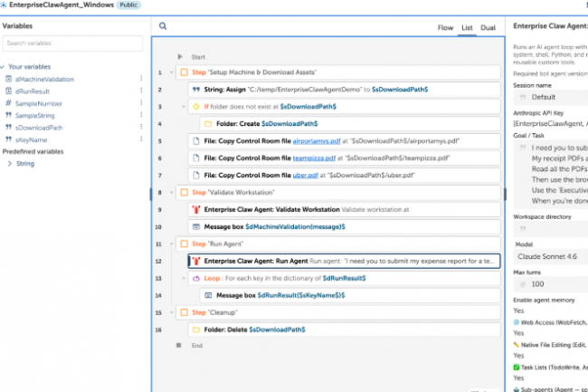Open the Model dropdown showing Claude Sonnet 4.6
Viewport: 588px width, 392px height.
551,256
